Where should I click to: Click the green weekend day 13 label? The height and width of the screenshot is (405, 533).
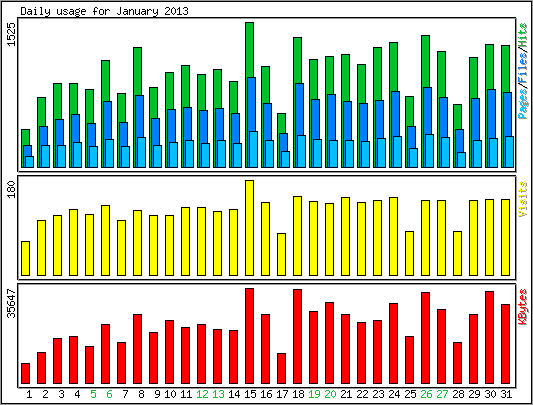pos(218,394)
